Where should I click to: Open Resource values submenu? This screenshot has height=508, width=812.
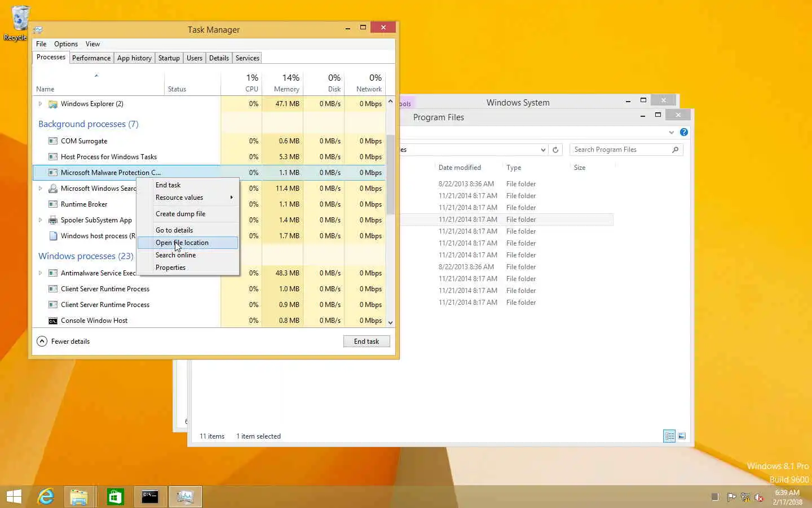click(188, 198)
